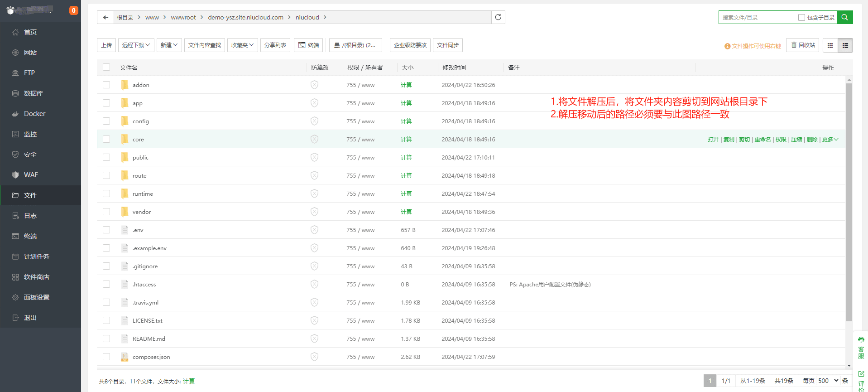The width and height of the screenshot is (868, 392).
Task: Click 计算 size link for vendor folder
Action: 406,212
